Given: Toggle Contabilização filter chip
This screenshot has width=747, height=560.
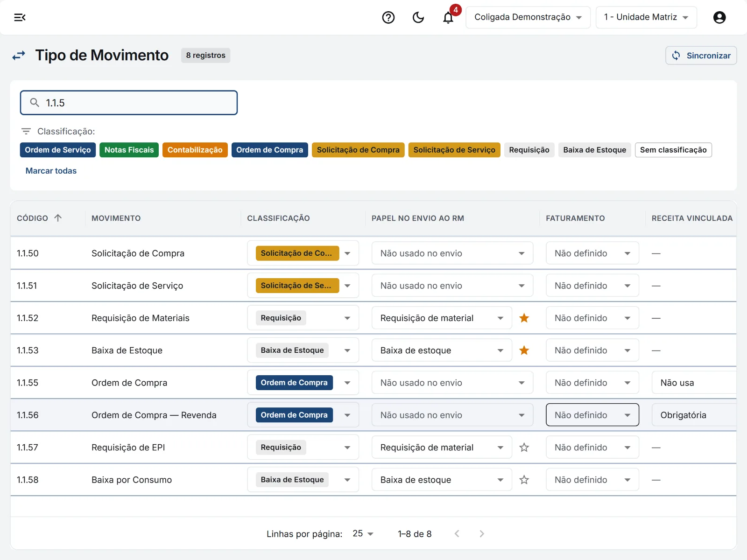Looking at the screenshot, I should [x=195, y=150].
